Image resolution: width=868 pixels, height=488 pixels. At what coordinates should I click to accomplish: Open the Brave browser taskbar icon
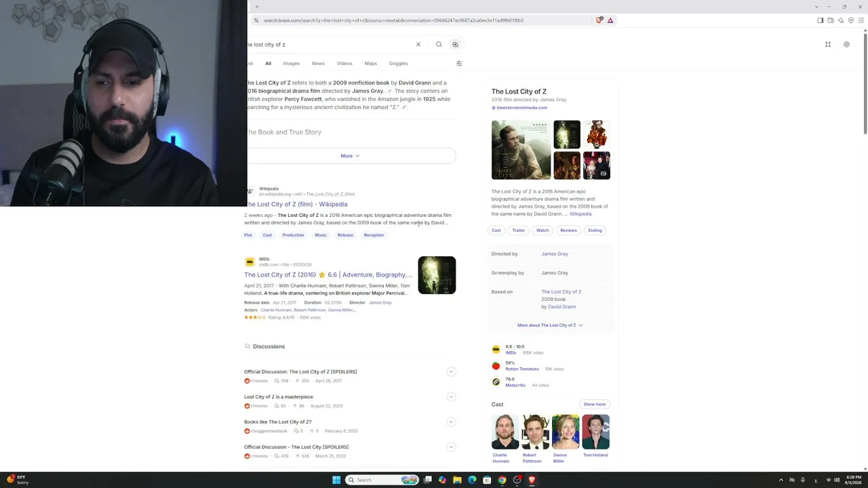532,480
